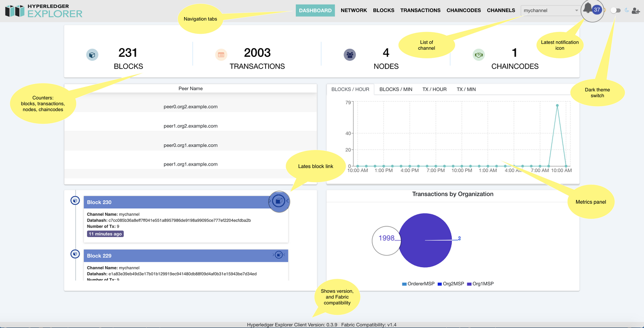The image size is (644, 328).
Task: Click the Client Version 0.3.9 footer text
Action: tap(292, 325)
